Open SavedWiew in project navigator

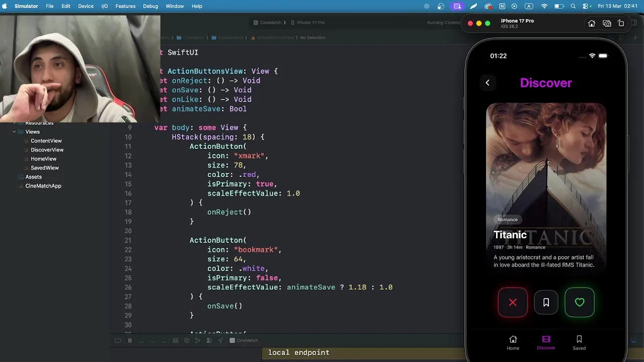(x=45, y=168)
